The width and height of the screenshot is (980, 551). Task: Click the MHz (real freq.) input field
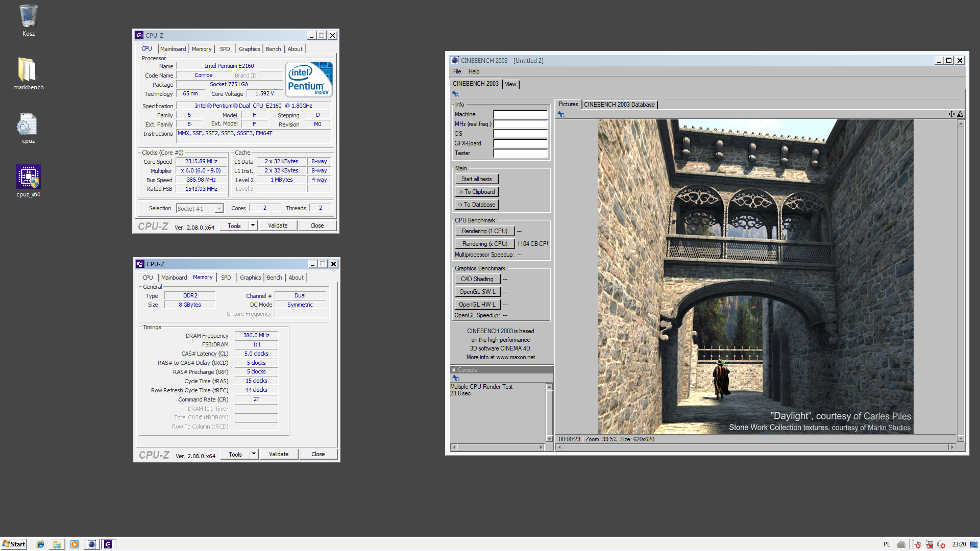click(520, 124)
